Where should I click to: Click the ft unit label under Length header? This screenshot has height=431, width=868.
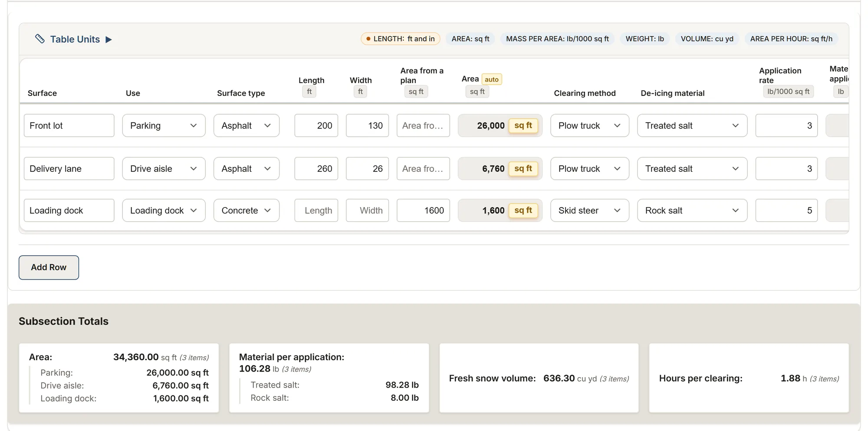click(x=309, y=92)
